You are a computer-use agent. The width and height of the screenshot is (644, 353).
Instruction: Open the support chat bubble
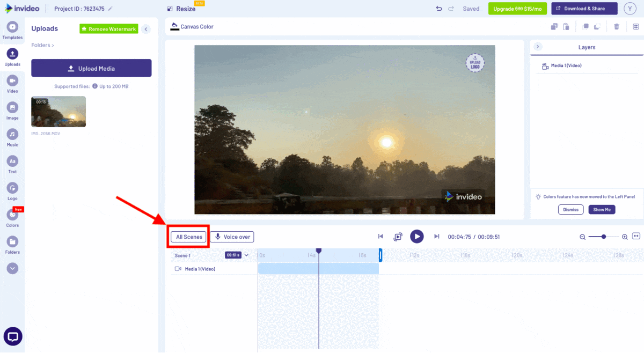(12, 336)
